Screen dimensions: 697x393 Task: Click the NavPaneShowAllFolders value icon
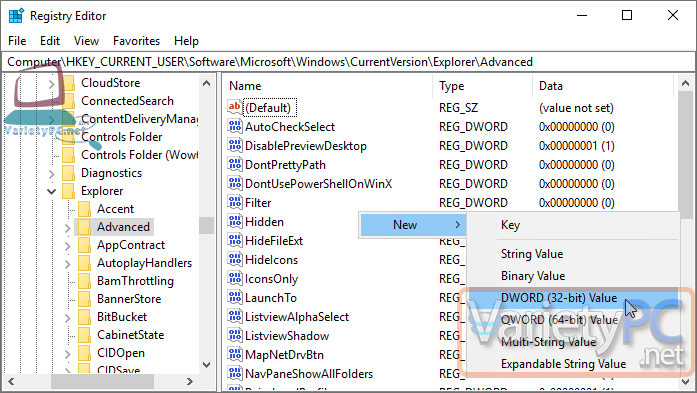point(235,373)
